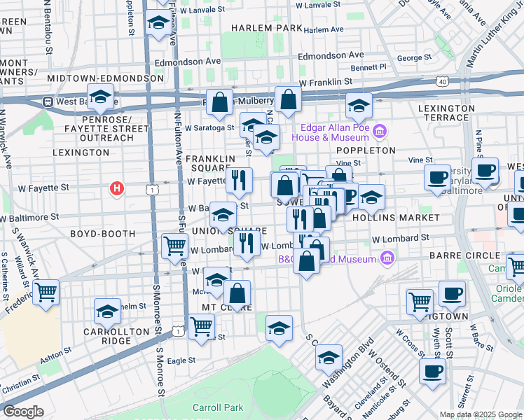This screenshot has width=524, height=420.
Task: Open the school marker at top on N Fulton Ave
Action: click(x=158, y=23)
